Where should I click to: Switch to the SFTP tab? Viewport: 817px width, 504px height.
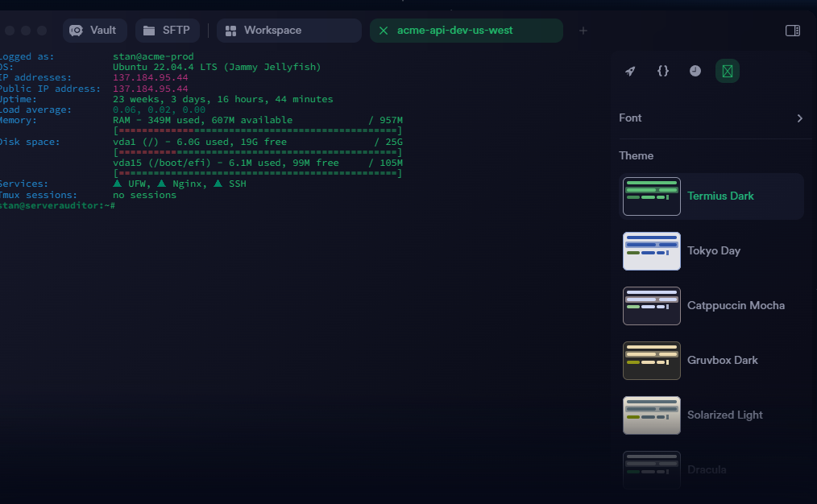pos(168,31)
